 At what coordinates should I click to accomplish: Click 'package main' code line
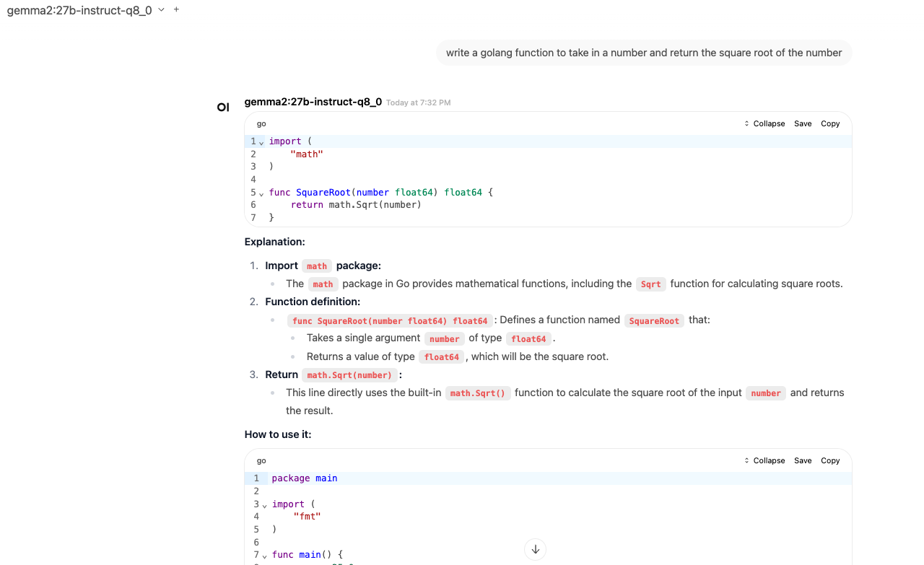[305, 478]
